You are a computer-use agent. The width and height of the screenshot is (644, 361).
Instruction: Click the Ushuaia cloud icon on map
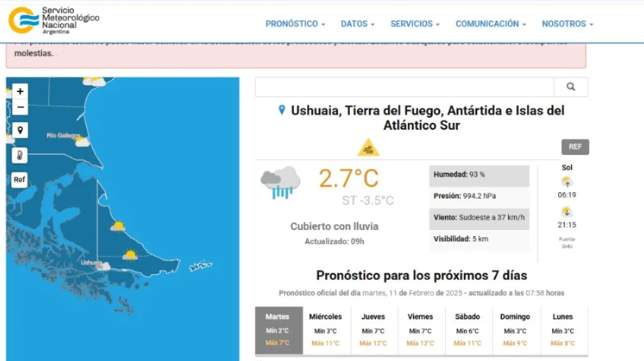(103, 266)
